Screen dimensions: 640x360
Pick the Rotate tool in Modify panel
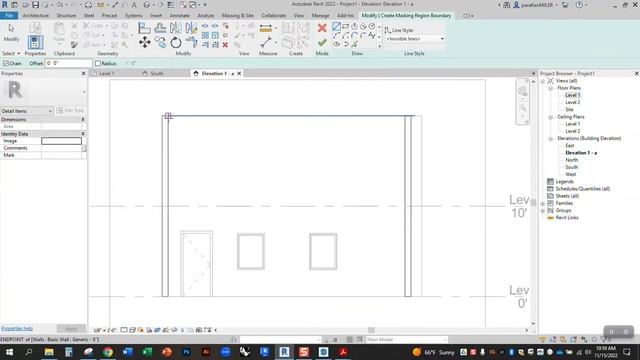coord(176,42)
